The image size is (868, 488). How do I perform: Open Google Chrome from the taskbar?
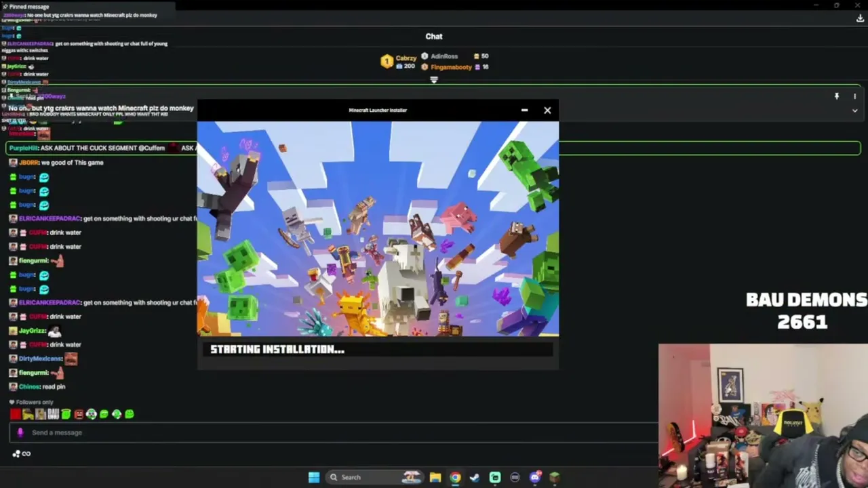[455, 477]
